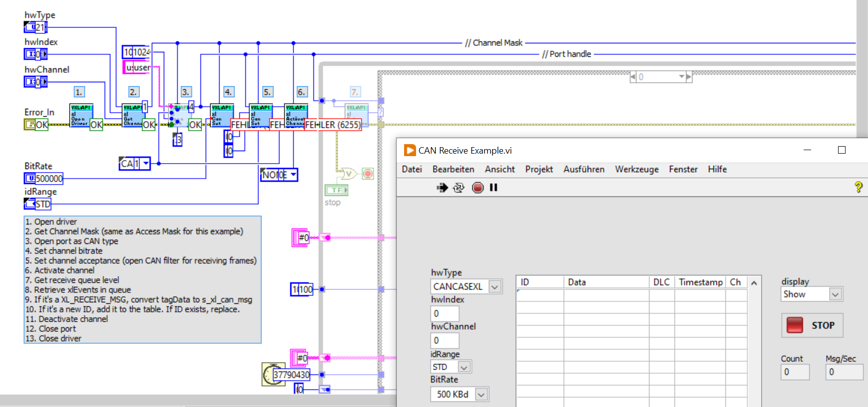Viewport: 868px width, 407px height.
Task: Open the Datei menu
Action: click(x=412, y=170)
